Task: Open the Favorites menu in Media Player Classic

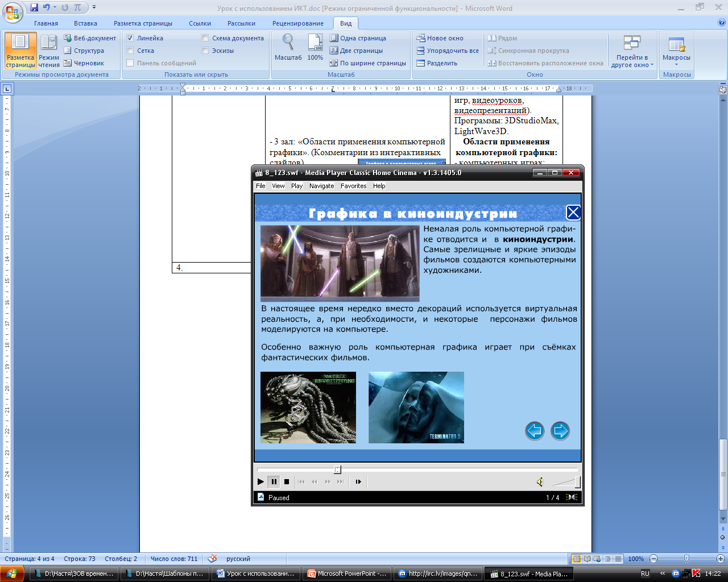Action: [354, 186]
